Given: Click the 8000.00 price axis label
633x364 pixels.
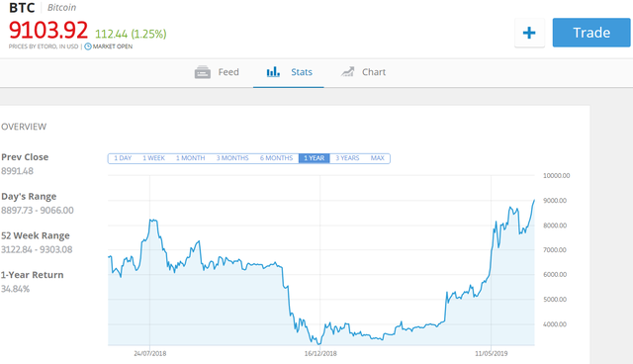Looking at the screenshot, I should [x=555, y=226].
